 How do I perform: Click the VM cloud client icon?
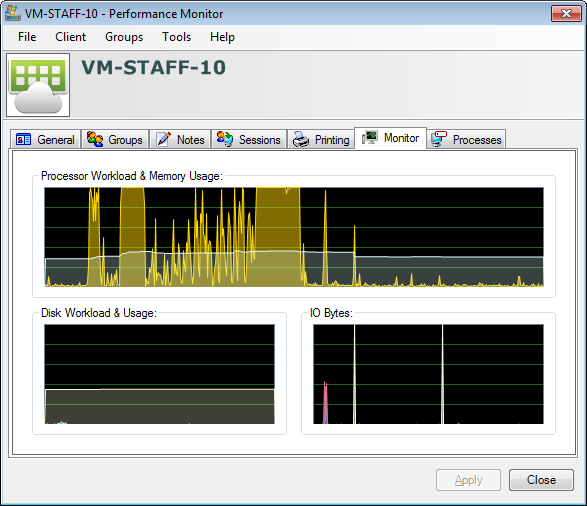[x=38, y=85]
